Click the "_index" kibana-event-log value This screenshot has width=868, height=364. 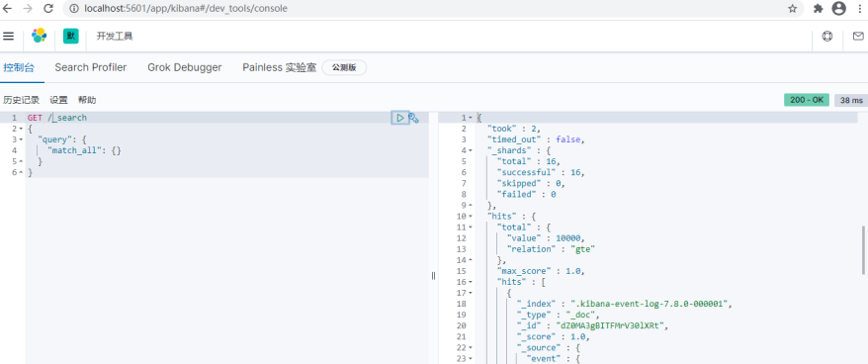pos(651,304)
